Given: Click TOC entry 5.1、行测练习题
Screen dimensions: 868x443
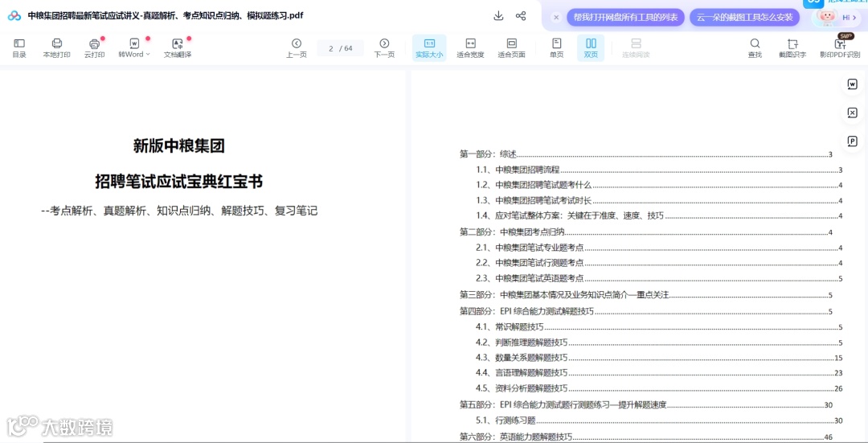Looking at the screenshot, I should click(659, 420).
